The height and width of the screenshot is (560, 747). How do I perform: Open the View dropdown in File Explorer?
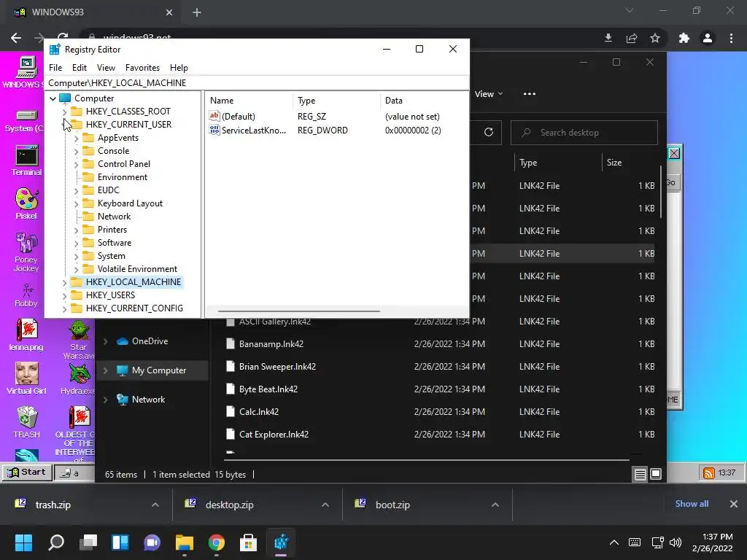click(x=488, y=94)
